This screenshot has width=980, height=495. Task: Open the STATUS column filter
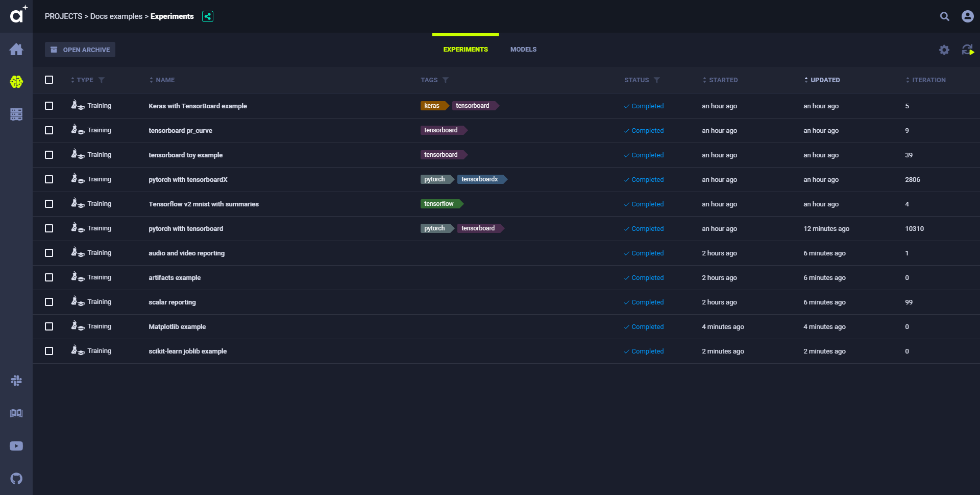(x=657, y=80)
